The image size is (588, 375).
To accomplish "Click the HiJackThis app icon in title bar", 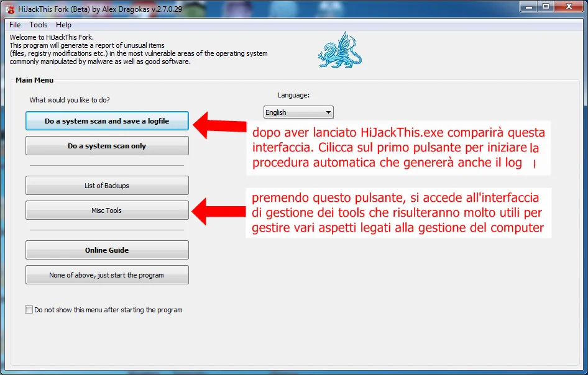I will tap(10, 9).
